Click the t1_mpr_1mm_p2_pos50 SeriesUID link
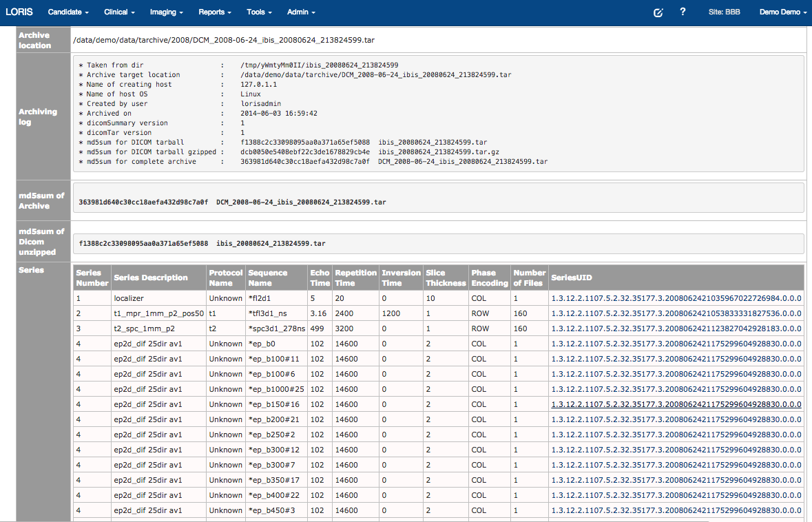This screenshot has width=812, height=522. pyautogui.click(x=676, y=313)
